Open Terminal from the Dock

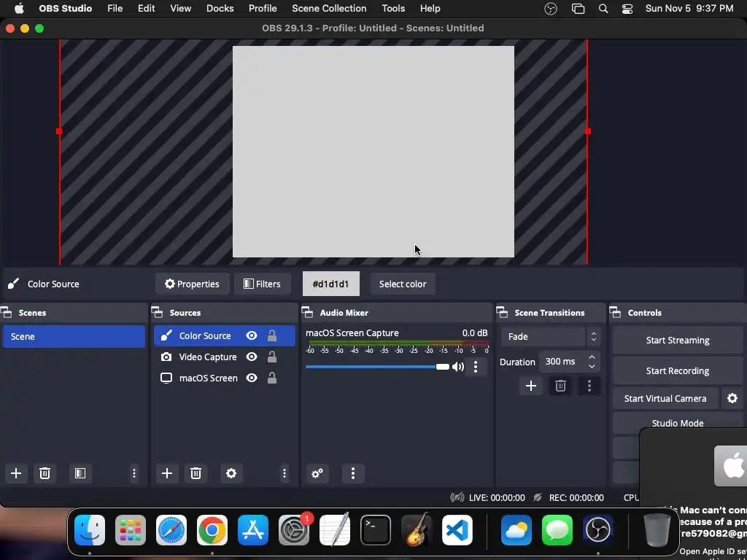(376, 530)
